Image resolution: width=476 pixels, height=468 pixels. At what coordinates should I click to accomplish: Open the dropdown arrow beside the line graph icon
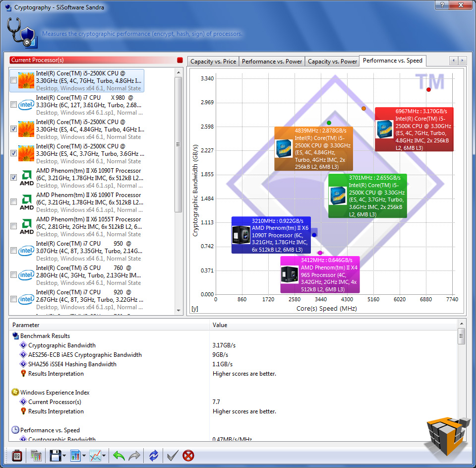click(104, 456)
